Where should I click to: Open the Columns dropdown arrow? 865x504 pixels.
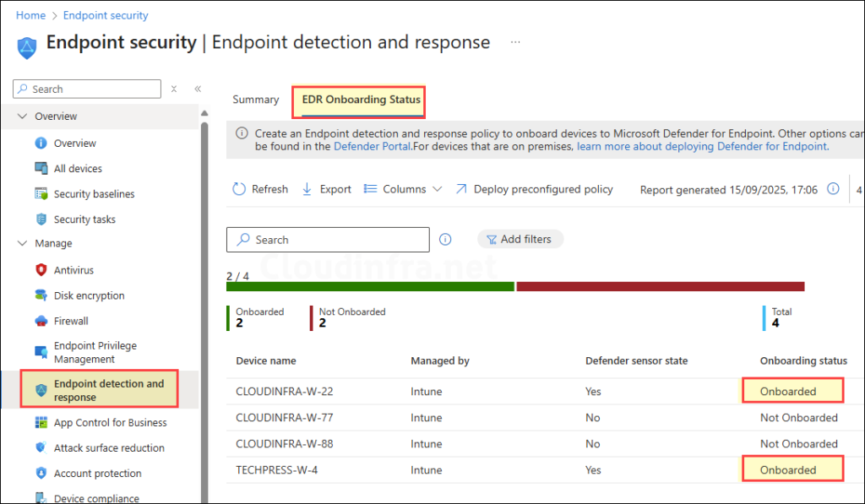point(438,189)
